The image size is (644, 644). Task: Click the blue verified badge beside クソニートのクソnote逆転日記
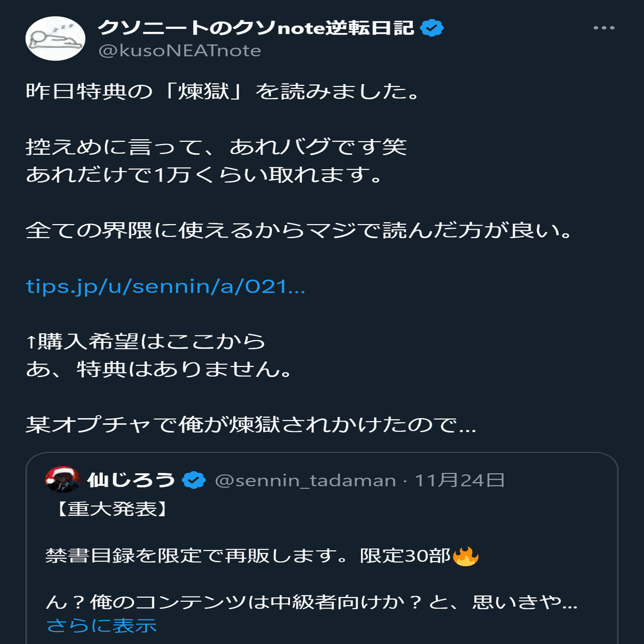[x=432, y=28]
